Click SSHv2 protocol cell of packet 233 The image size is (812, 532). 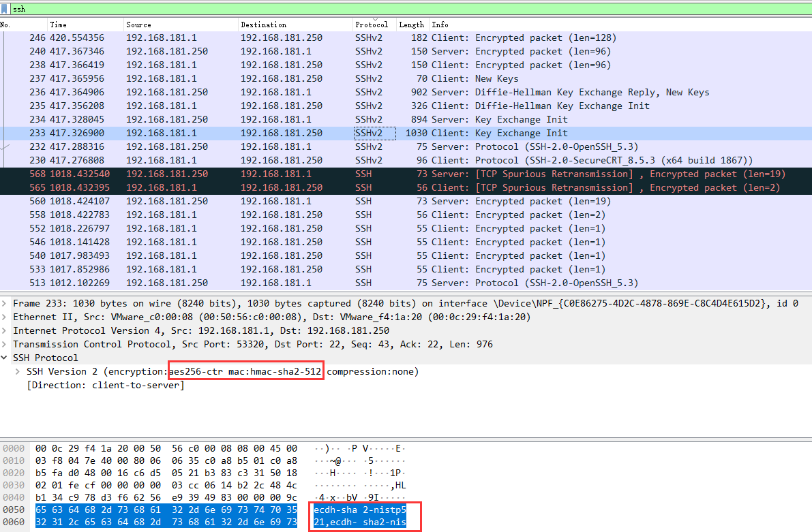375,133
